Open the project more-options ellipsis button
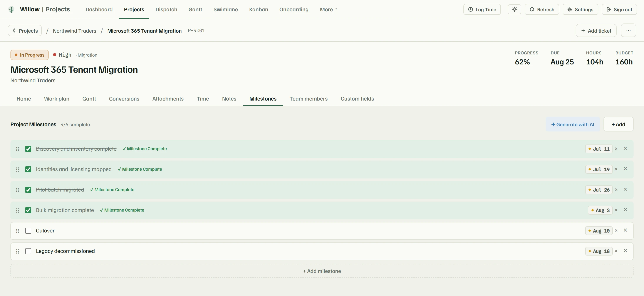This screenshot has width=644, height=296. [x=628, y=30]
